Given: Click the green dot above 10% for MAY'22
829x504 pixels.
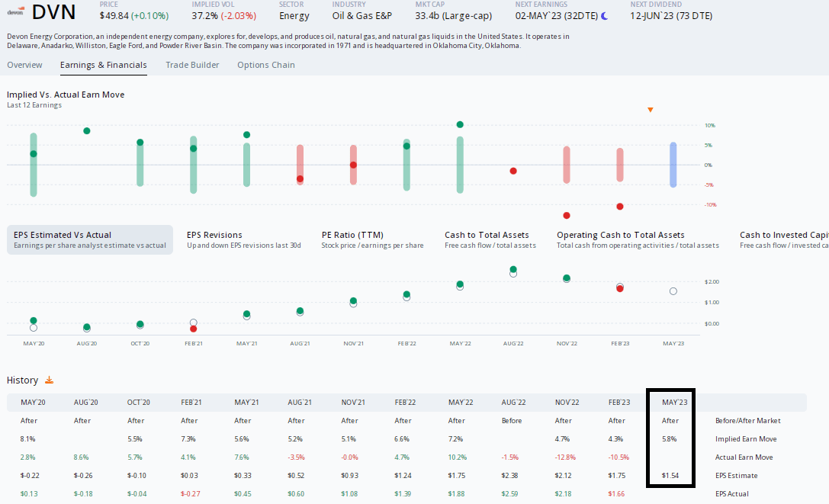Looking at the screenshot, I should pos(460,124).
